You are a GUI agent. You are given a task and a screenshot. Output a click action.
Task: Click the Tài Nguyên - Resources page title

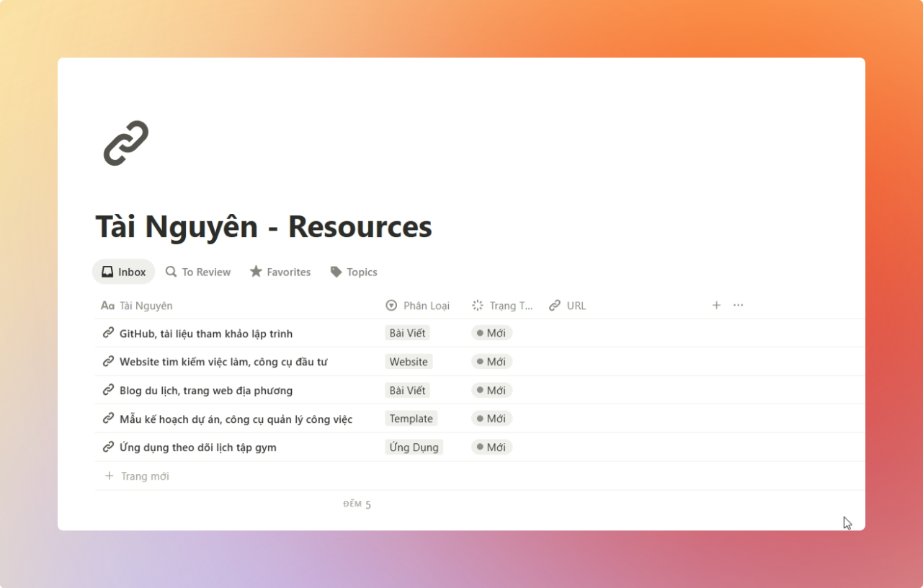coord(264,226)
